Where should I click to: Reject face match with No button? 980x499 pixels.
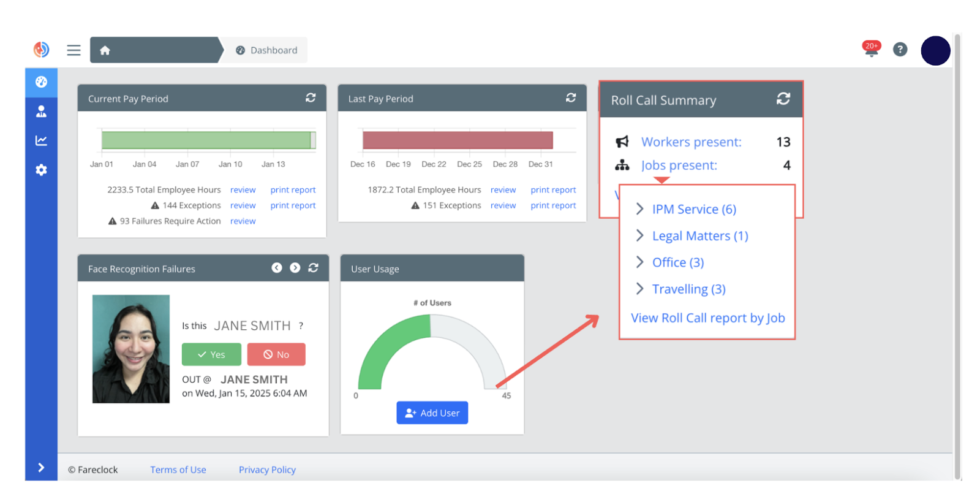276,354
